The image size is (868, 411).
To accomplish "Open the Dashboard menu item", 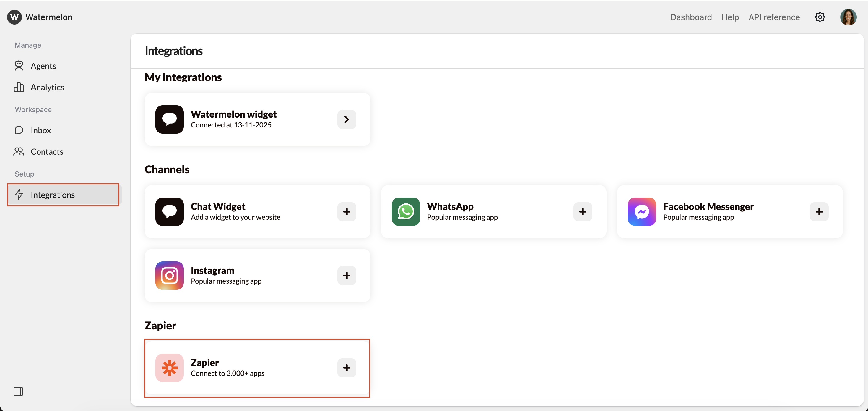I will [x=691, y=17].
